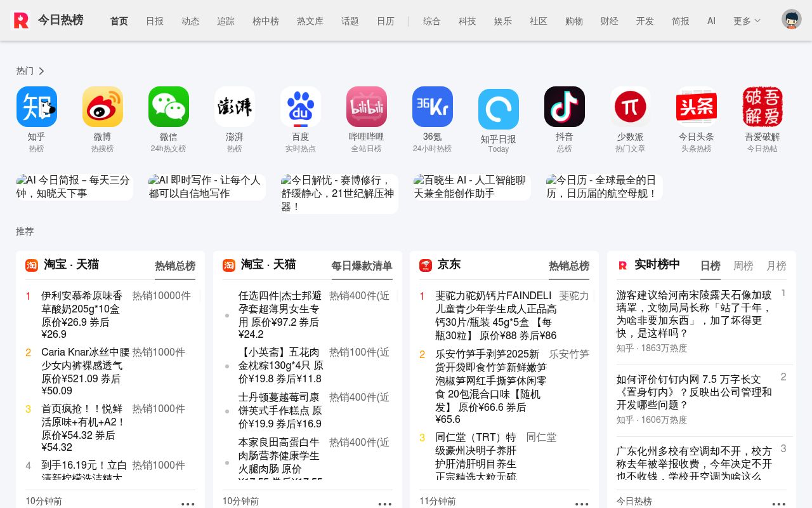Click the user avatar in the header

792,19
